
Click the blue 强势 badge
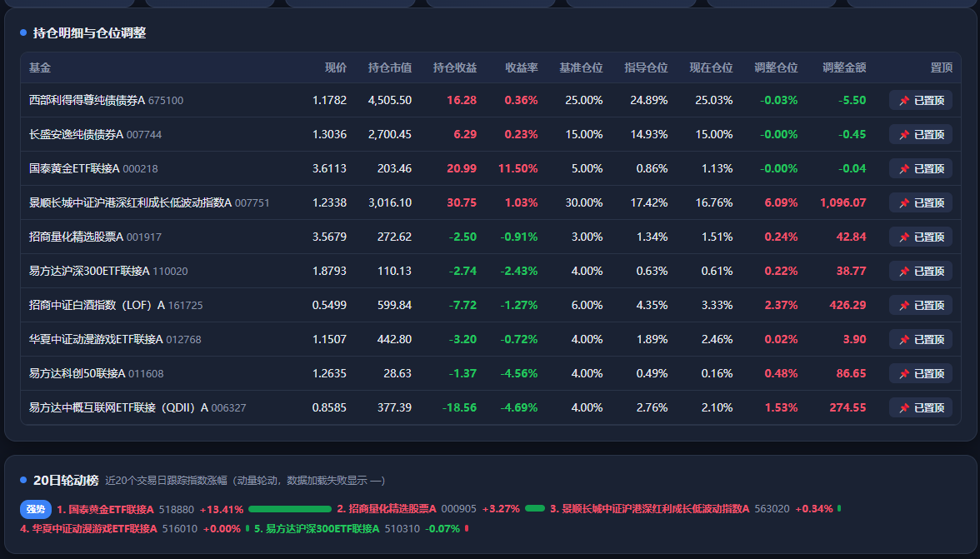pos(36,510)
